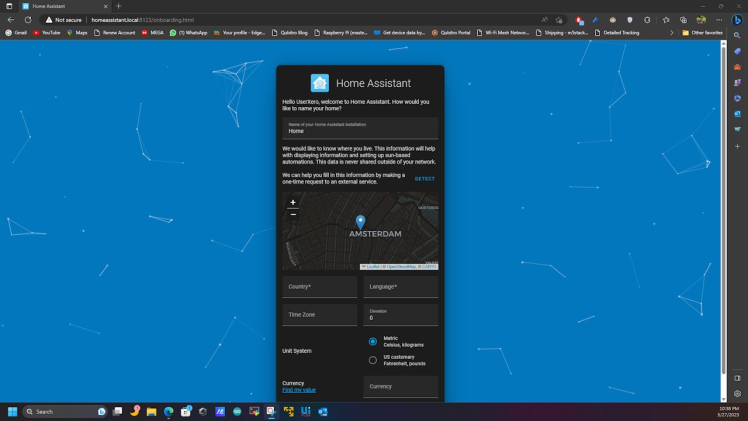748x421 pixels.
Task: Add a new item with sidebar plus icon
Action: [737, 146]
